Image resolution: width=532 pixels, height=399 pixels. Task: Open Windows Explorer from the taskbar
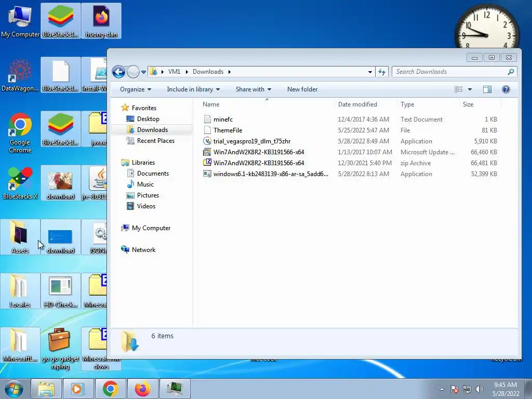tap(46, 389)
